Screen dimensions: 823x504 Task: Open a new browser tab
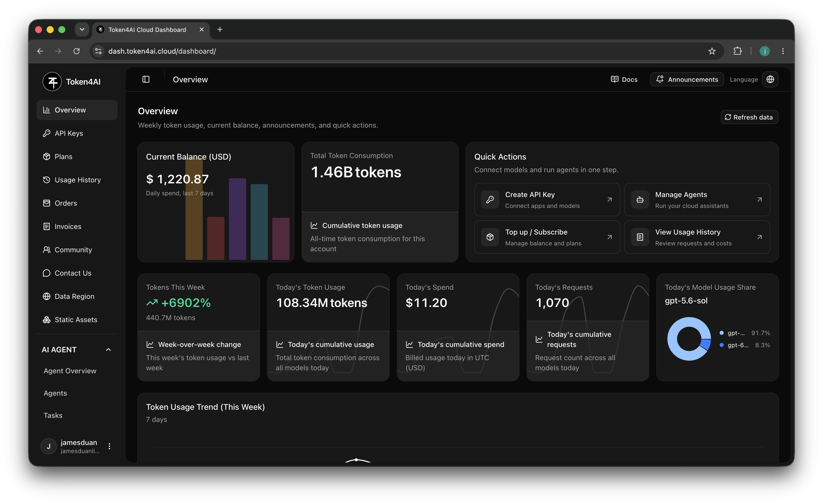click(x=219, y=29)
